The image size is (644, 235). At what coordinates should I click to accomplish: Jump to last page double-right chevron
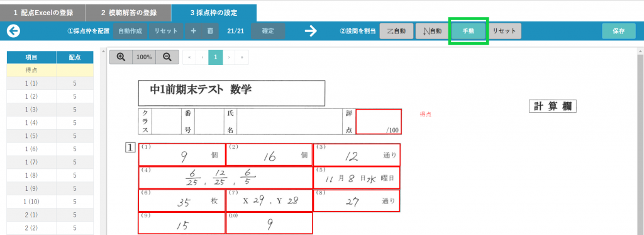click(242, 57)
